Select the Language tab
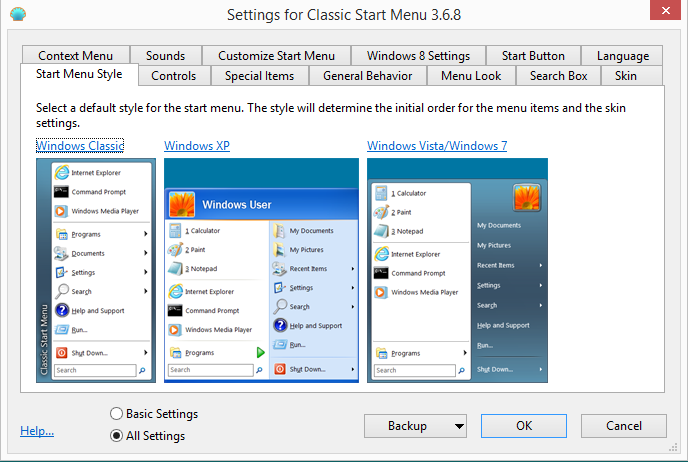The width and height of the screenshot is (688, 462). click(x=623, y=56)
